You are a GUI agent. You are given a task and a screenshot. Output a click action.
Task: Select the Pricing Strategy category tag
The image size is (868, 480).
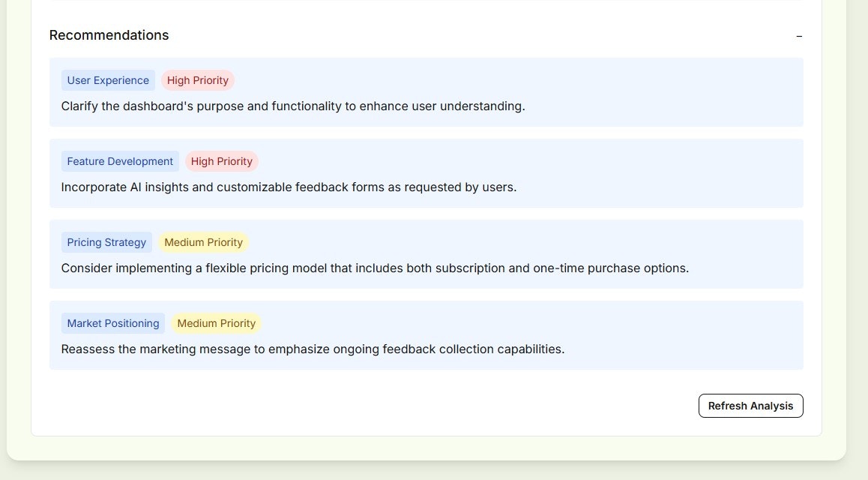tap(106, 242)
